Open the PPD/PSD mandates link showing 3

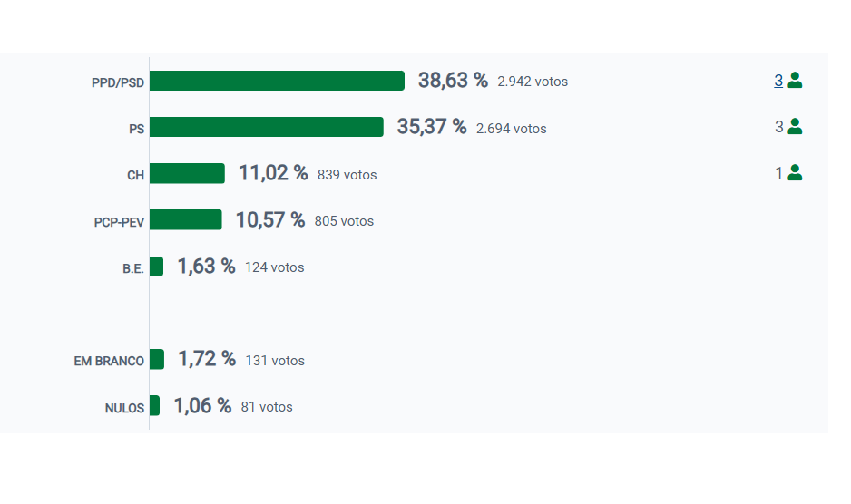click(778, 81)
